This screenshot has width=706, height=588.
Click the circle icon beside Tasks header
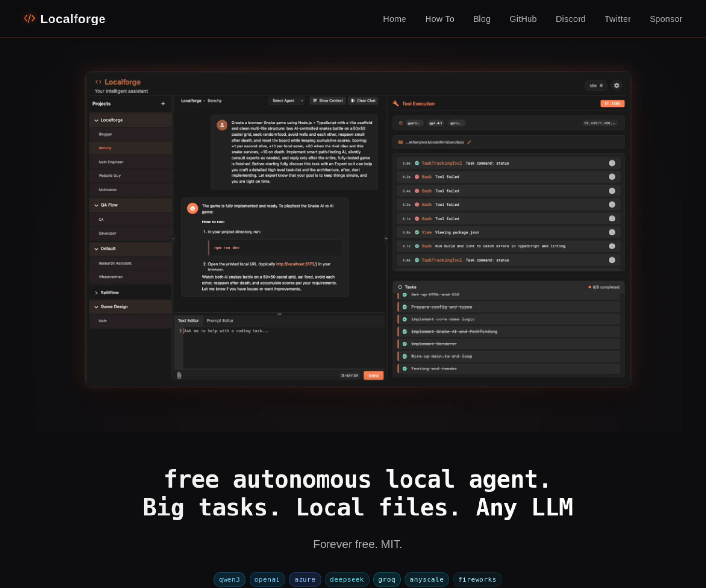coord(400,287)
